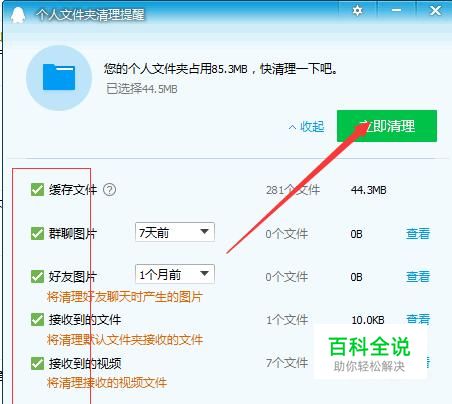Click the 已选择44.5MB text

[142, 89]
